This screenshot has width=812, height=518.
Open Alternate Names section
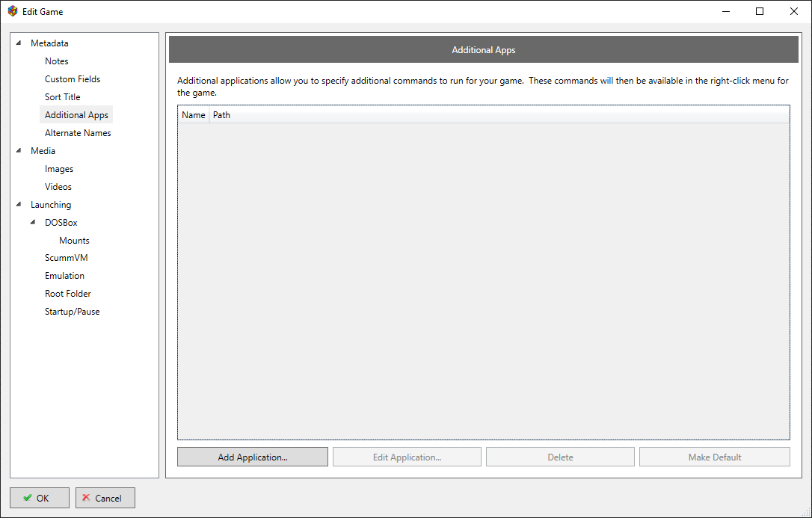coord(78,133)
